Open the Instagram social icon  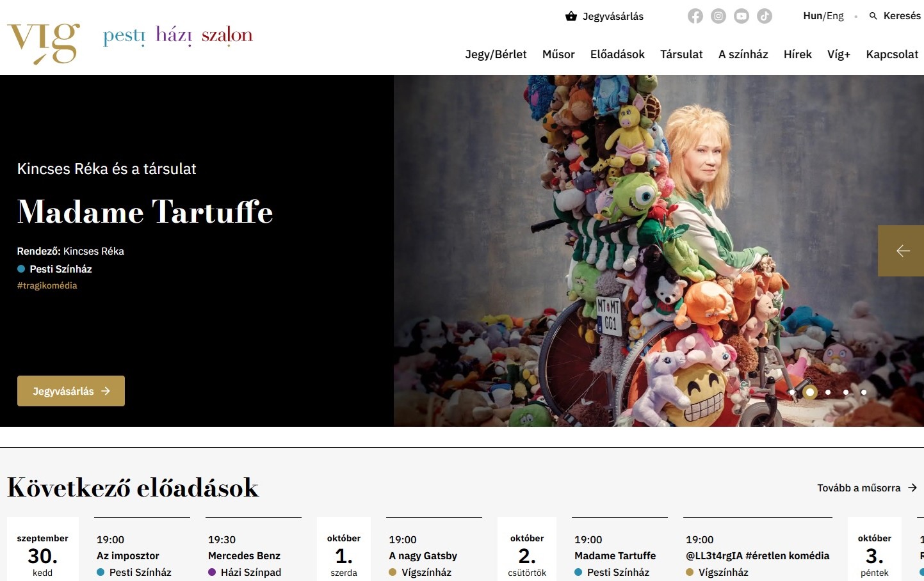(x=718, y=16)
